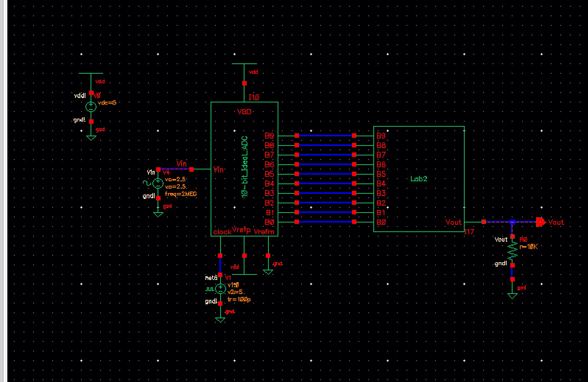This screenshot has width=588, height=382.
Task: Click the Vrefp pin label
Action: coord(242,230)
